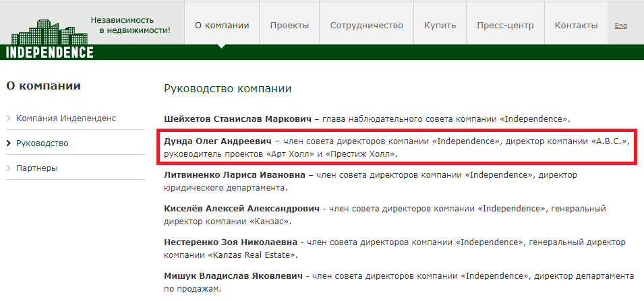Image resolution: width=644 pixels, height=301 pixels.
Task: Open Партнеры sidebar link
Action: [x=37, y=168]
